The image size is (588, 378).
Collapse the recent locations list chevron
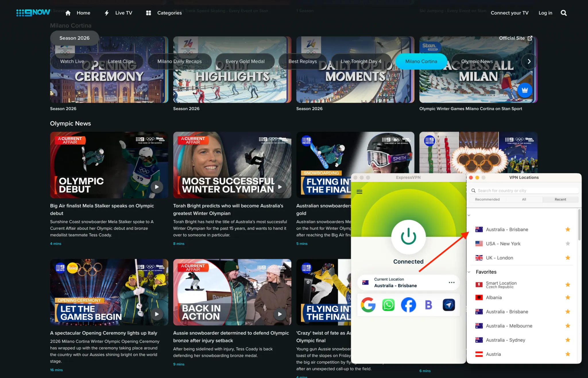coord(469,215)
